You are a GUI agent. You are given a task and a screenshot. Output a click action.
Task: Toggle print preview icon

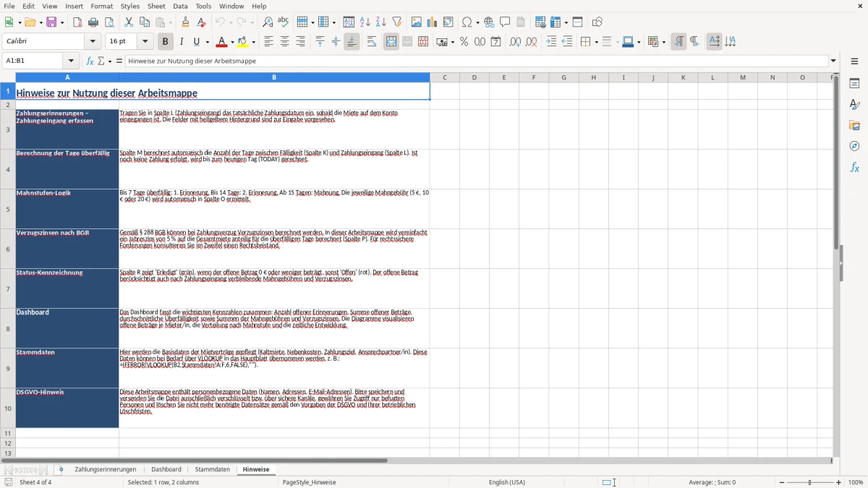coord(109,22)
